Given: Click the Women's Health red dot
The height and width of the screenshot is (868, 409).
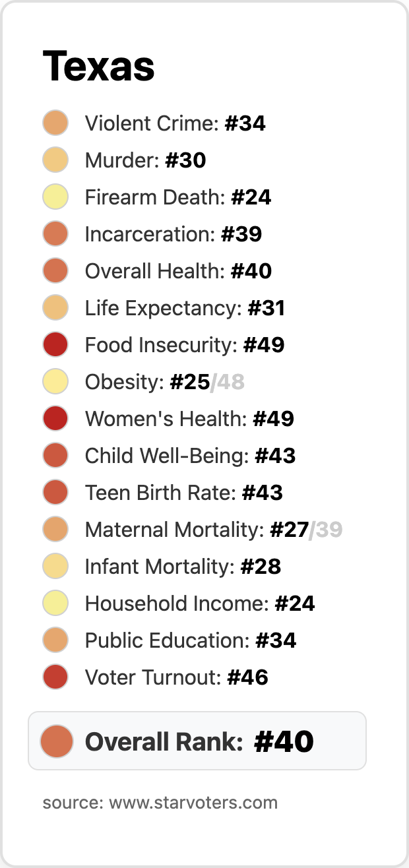Looking at the screenshot, I should (55, 419).
